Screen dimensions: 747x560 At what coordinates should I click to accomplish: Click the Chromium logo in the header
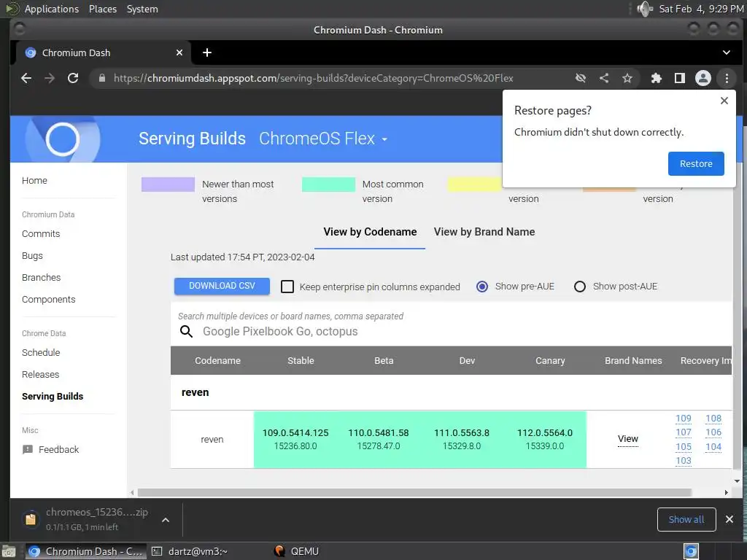[63, 139]
